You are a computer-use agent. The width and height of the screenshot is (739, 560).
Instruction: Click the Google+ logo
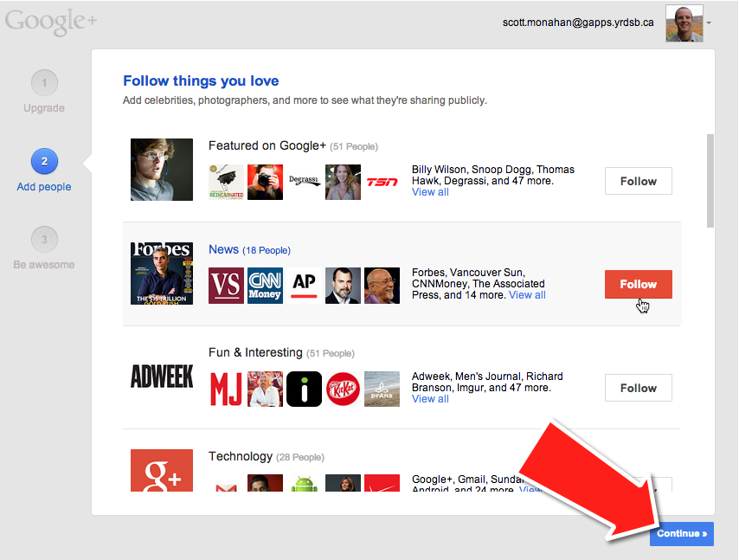point(51,22)
